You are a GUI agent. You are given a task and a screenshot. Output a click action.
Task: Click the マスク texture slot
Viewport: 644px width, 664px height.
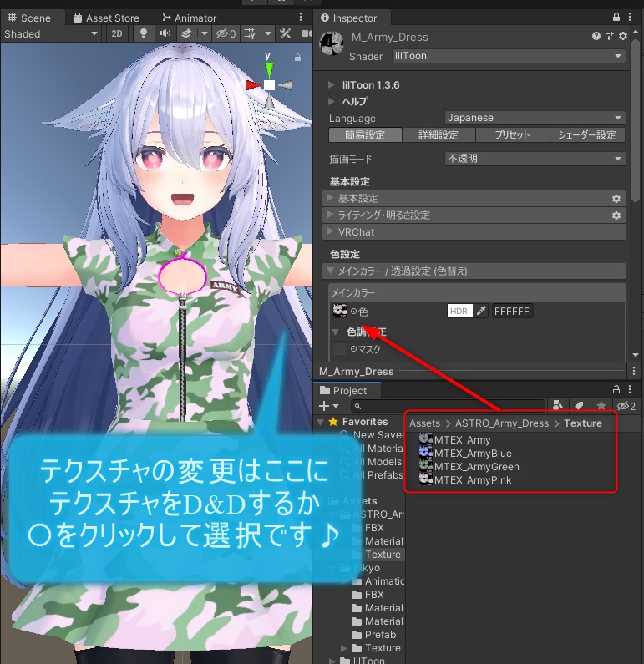pos(340,349)
